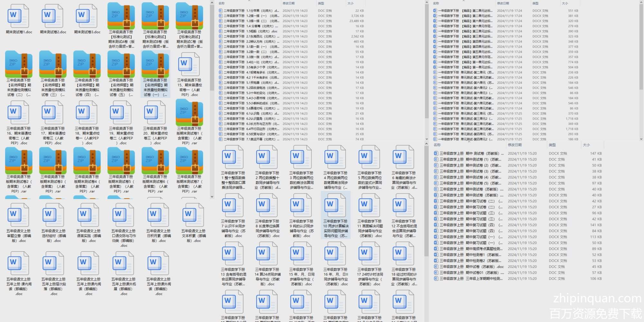Viewport: 644px width, 322px height.
Task: Click the scroll-down arrow of the 二年级数学下册 list
Action: click(427, 139)
